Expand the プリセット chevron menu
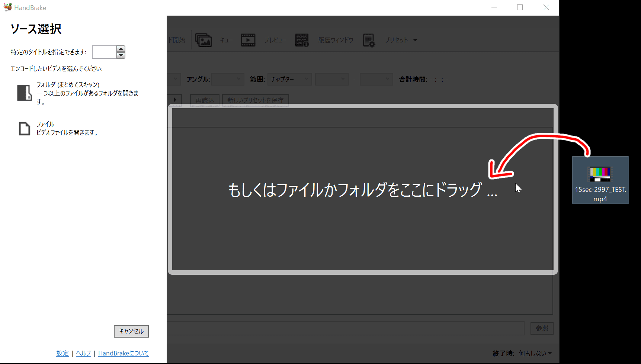 [415, 40]
